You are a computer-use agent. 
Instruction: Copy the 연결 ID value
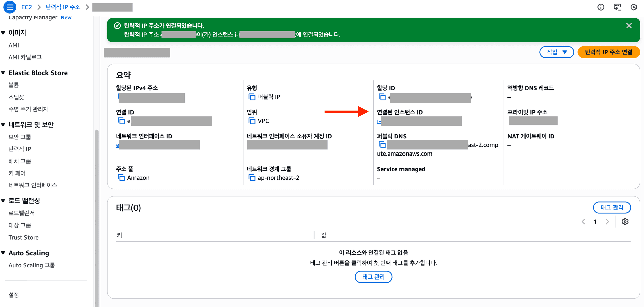tap(121, 121)
